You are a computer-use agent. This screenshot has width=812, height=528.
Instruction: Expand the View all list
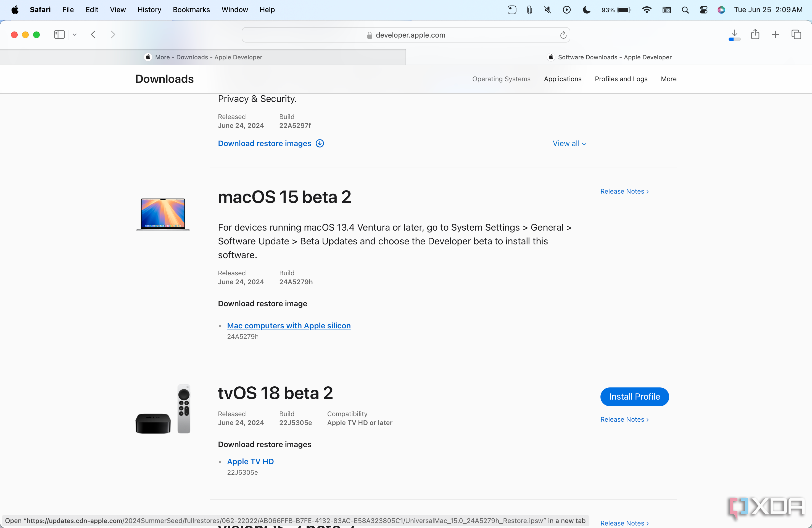click(x=570, y=143)
